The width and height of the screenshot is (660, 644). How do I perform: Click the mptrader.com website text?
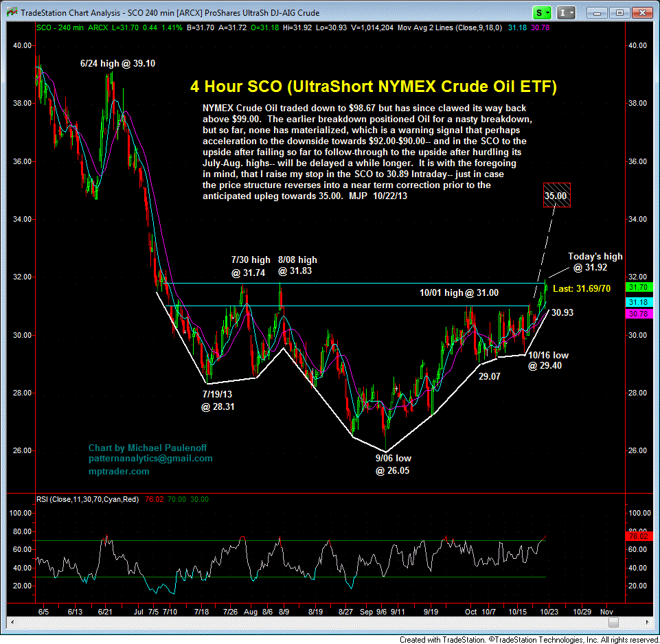click(119, 472)
